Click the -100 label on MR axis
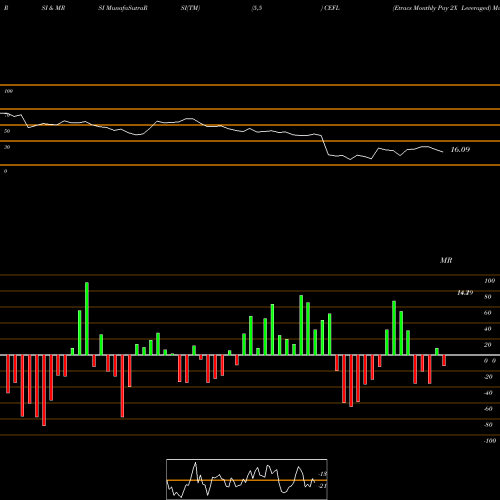 pos(490,441)
